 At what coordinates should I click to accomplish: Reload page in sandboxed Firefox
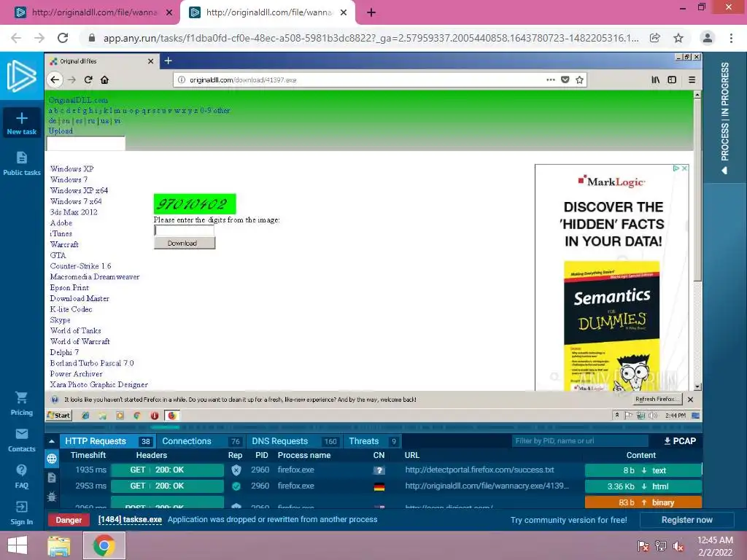pyautogui.click(x=88, y=80)
